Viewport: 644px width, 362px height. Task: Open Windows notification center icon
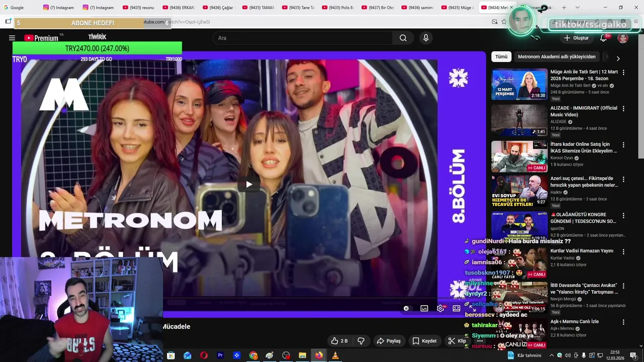click(633, 355)
